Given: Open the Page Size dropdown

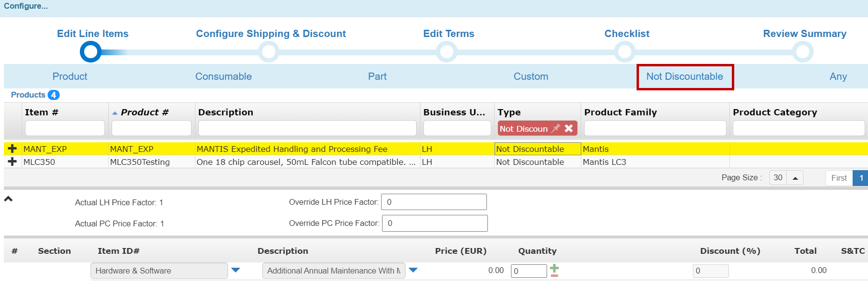Looking at the screenshot, I should pos(795,178).
